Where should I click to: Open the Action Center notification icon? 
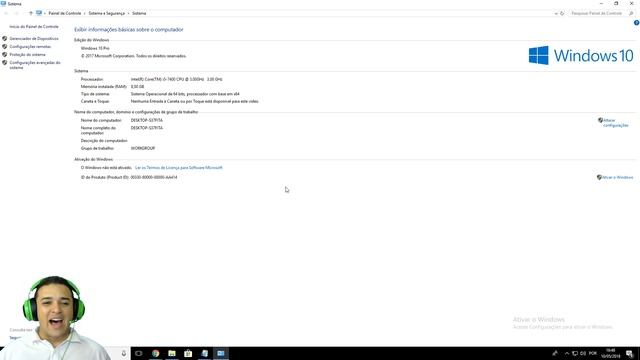pos(629,354)
